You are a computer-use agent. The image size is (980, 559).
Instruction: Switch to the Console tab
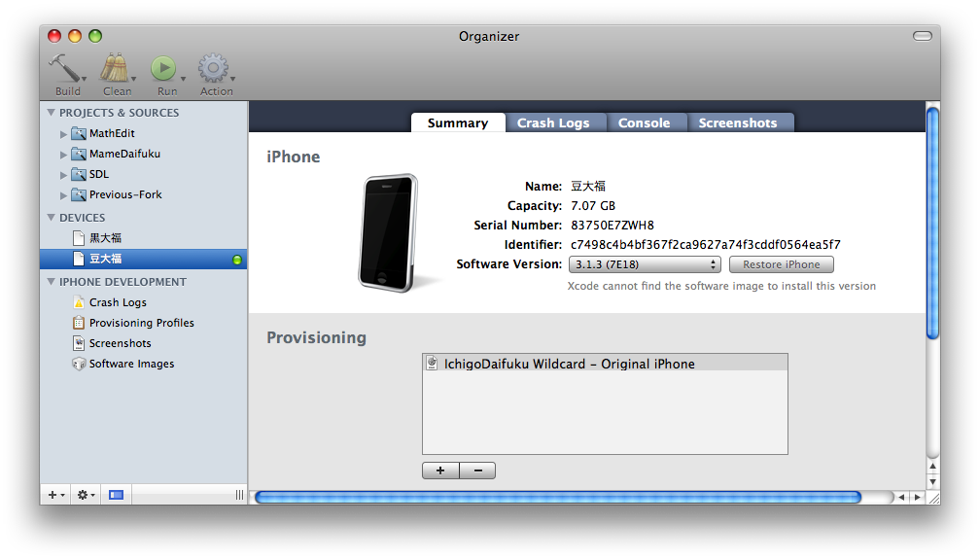[644, 123]
